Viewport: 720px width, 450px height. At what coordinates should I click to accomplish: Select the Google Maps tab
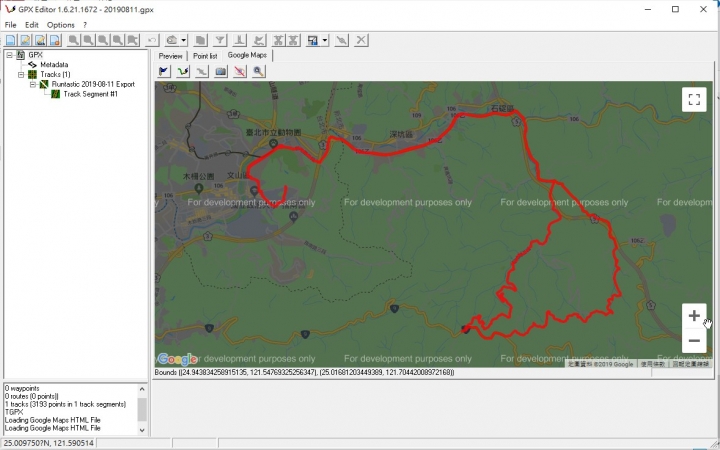click(x=247, y=55)
